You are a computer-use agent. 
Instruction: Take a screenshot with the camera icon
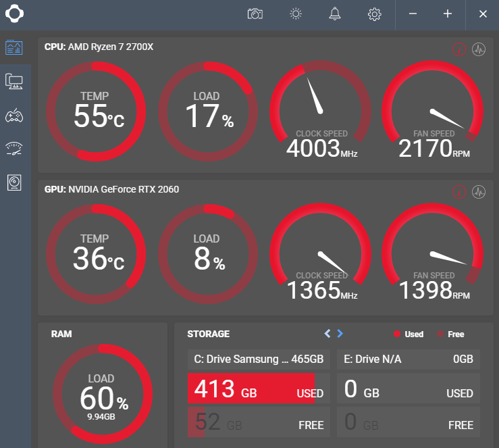point(255,14)
